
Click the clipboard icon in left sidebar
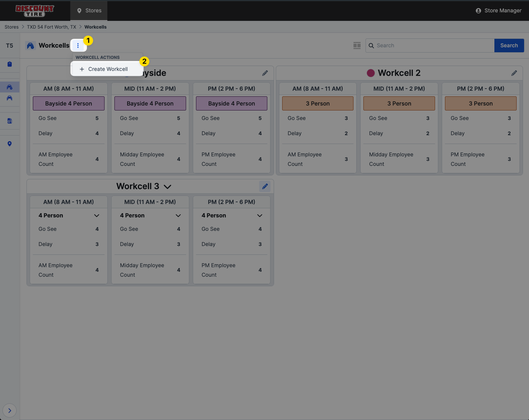[x=10, y=64]
